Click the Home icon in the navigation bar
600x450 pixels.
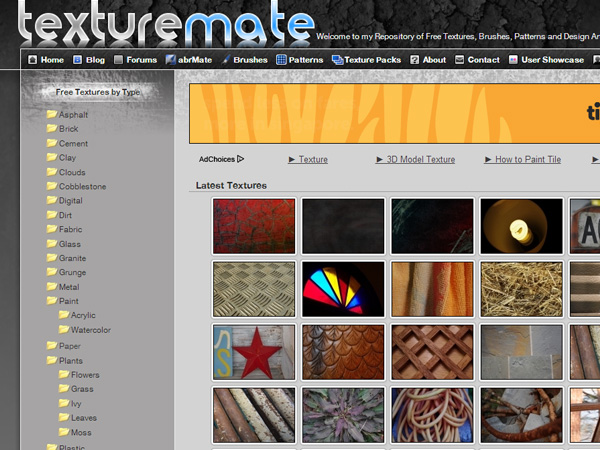point(33,60)
